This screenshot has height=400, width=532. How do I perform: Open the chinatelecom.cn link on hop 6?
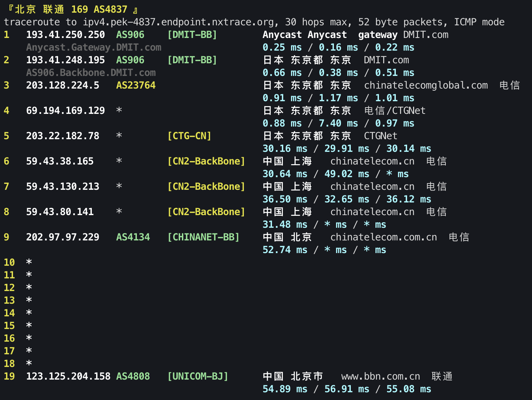[372, 161]
